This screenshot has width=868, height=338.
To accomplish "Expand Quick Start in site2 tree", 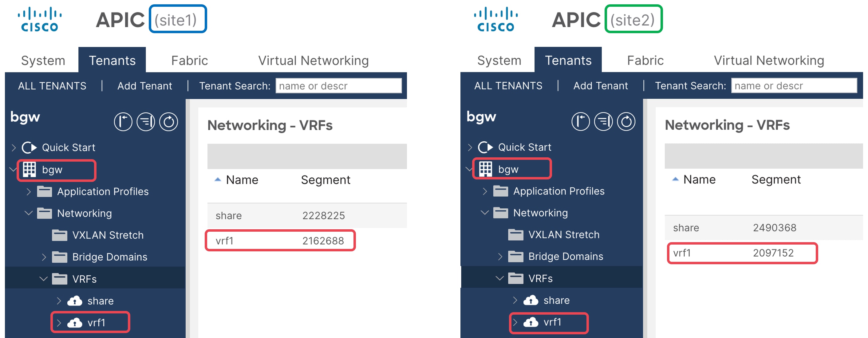I will [470, 147].
